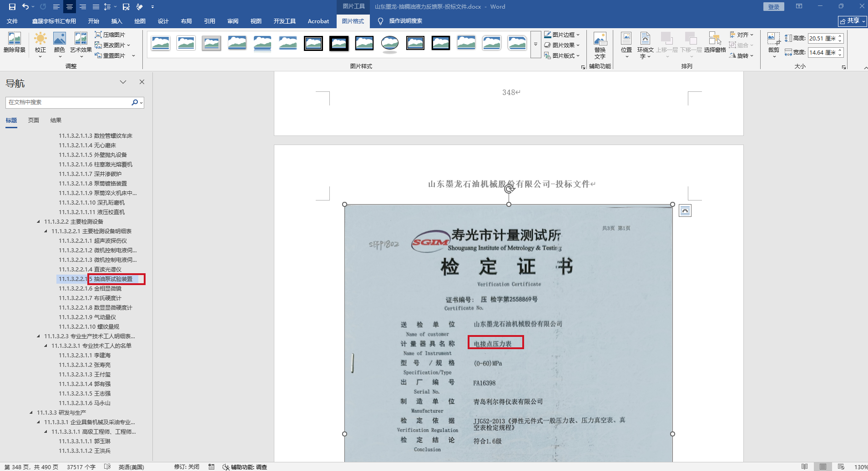Click the proofing check icon in status bar
This screenshot has height=471, width=868.
pos(107,467)
